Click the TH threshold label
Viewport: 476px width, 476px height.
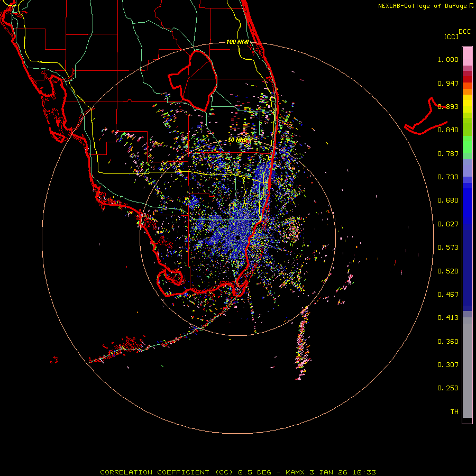(x=454, y=412)
